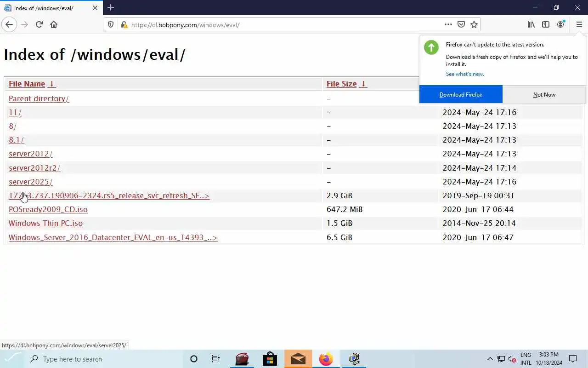Open the computer app on taskbar

(x=354, y=359)
